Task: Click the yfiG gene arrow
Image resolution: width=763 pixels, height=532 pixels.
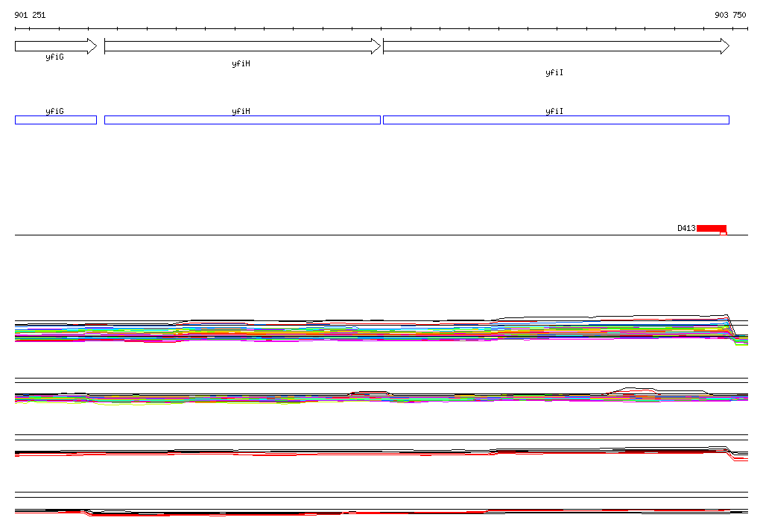Action: [x=56, y=46]
